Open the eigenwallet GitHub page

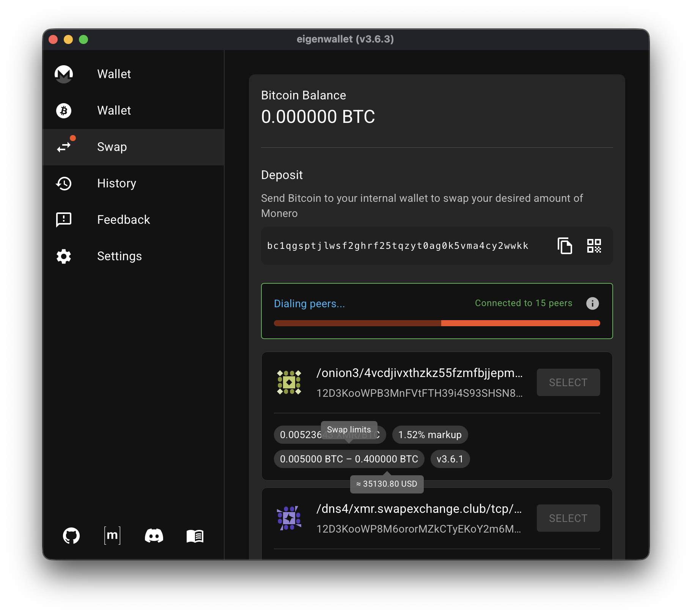(72, 536)
